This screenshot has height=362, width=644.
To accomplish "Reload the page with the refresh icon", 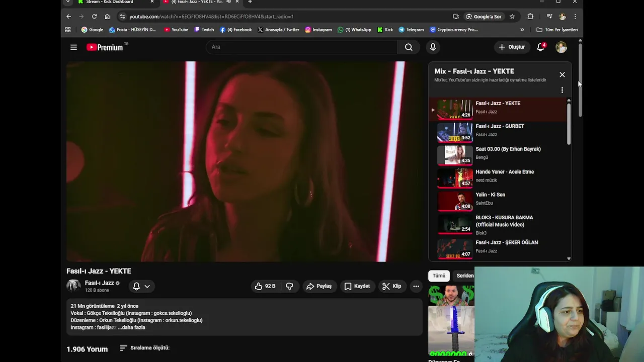I will [x=94, y=17].
